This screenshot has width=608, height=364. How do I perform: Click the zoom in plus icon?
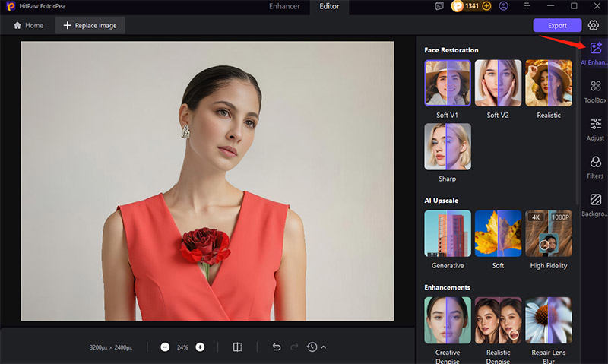pos(200,347)
